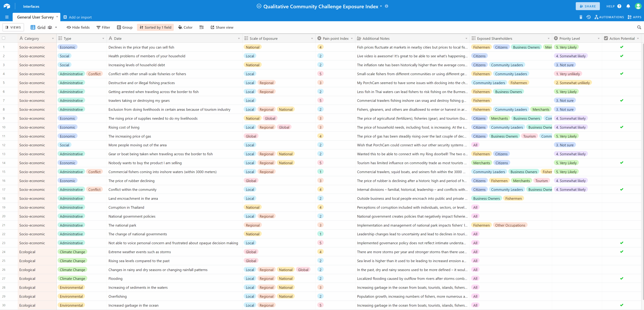
Task: Open the hamburger sidebar menu icon
Action: (x=7, y=17)
